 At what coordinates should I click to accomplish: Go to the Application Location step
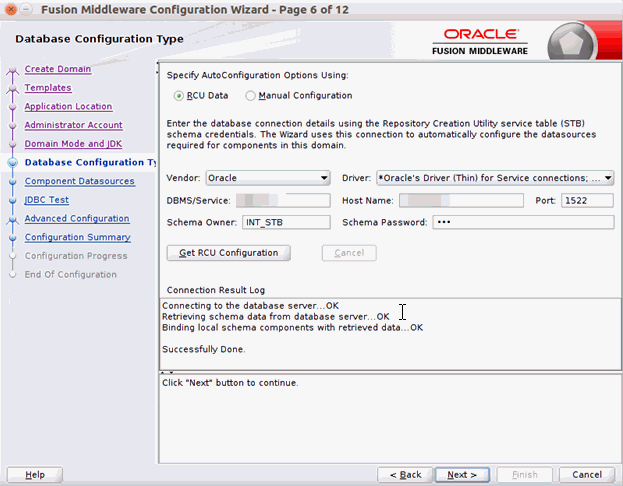[68, 106]
